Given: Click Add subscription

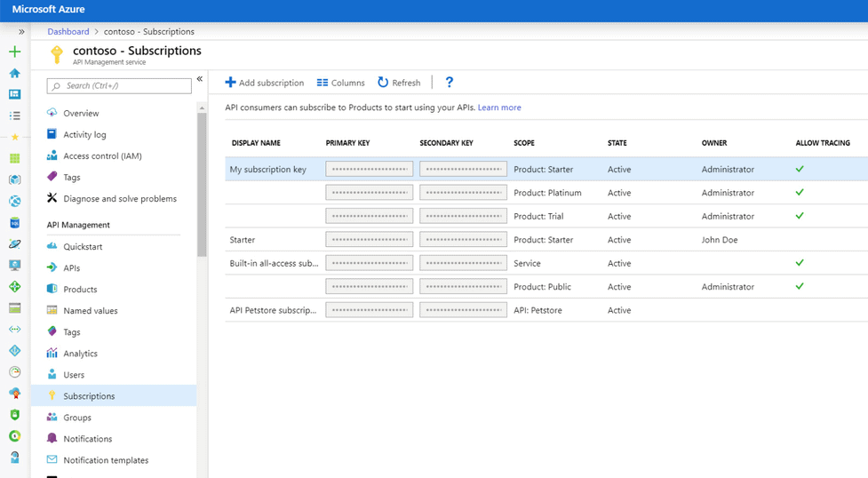Looking at the screenshot, I should (264, 83).
